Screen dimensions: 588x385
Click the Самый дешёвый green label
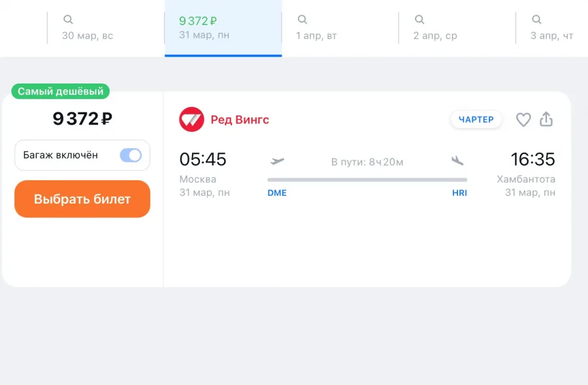pos(61,91)
